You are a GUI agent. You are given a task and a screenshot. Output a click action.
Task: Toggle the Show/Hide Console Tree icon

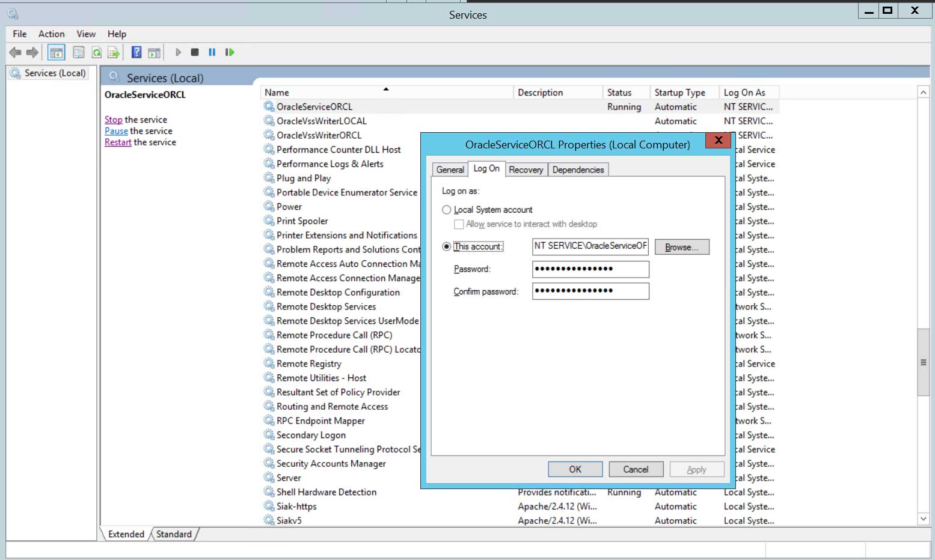click(x=57, y=53)
